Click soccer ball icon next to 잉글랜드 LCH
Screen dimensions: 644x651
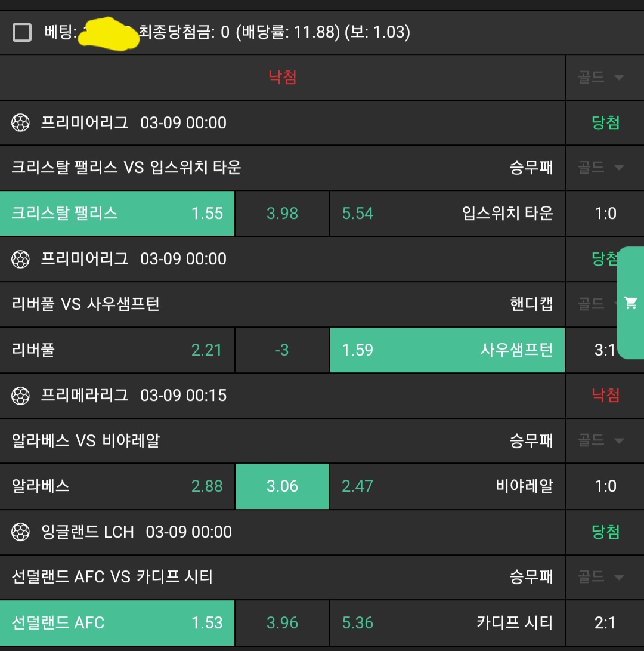click(x=20, y=532)
